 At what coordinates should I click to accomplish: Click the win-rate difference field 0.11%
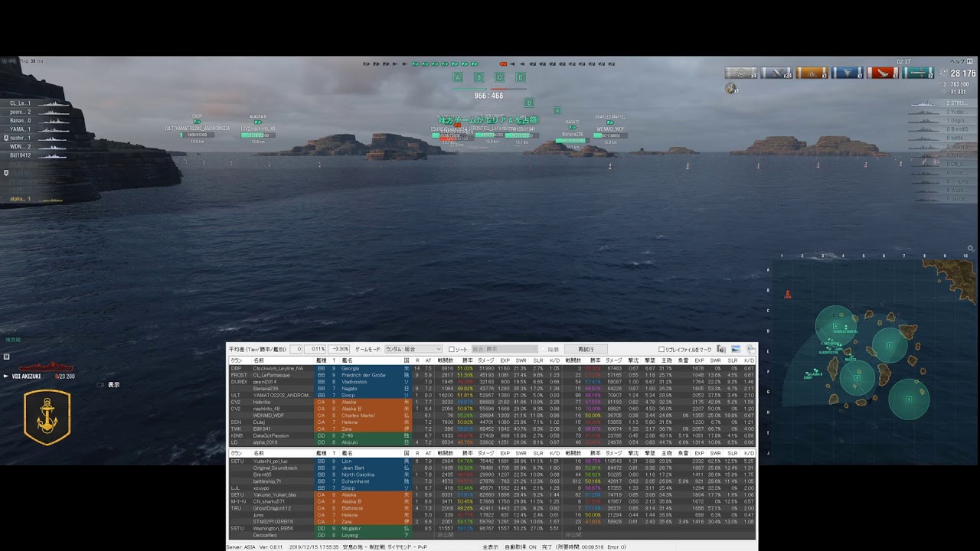[x=315, y=349]
